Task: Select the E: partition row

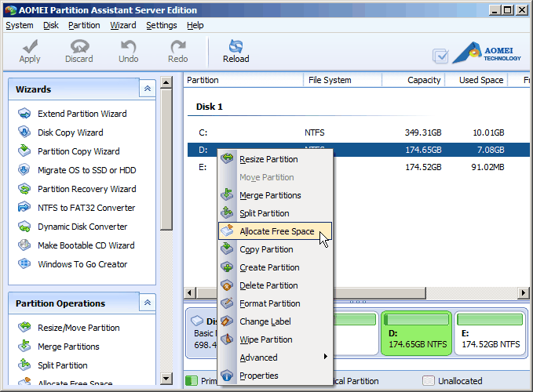Action: 358,167
